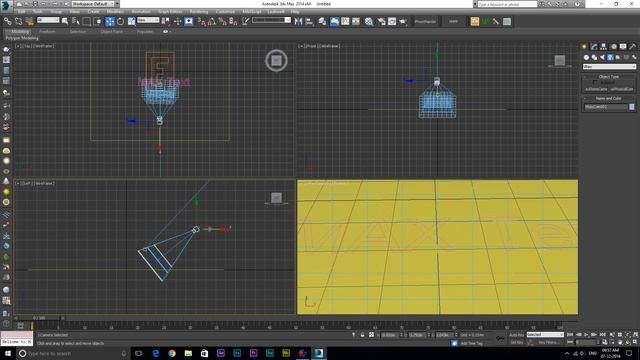This screenshot has height=360, width=640.
Task: Open the Create menu
Action: (93, 12)
